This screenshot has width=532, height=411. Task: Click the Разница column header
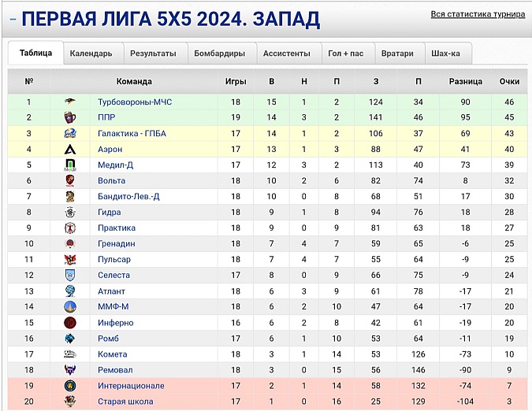point(465,81)
